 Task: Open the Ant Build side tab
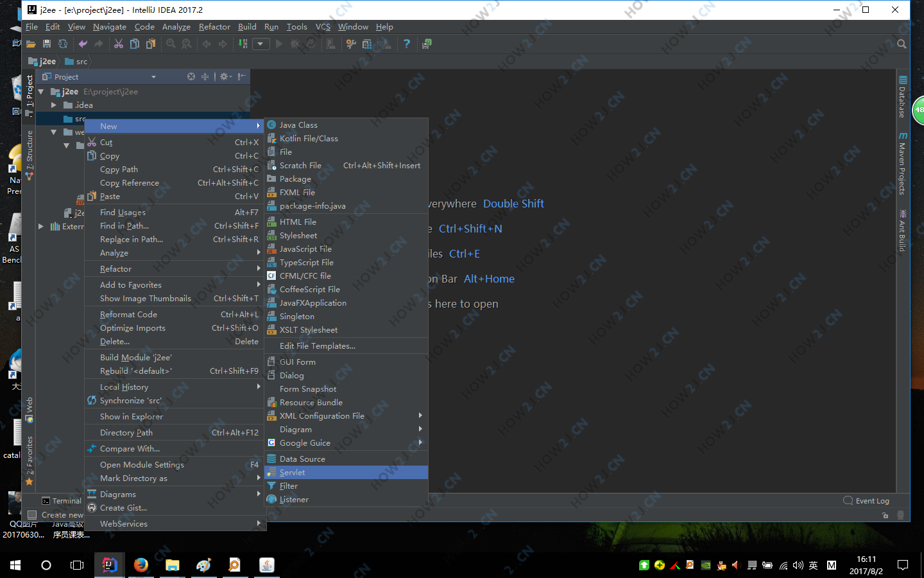(902, 231)
